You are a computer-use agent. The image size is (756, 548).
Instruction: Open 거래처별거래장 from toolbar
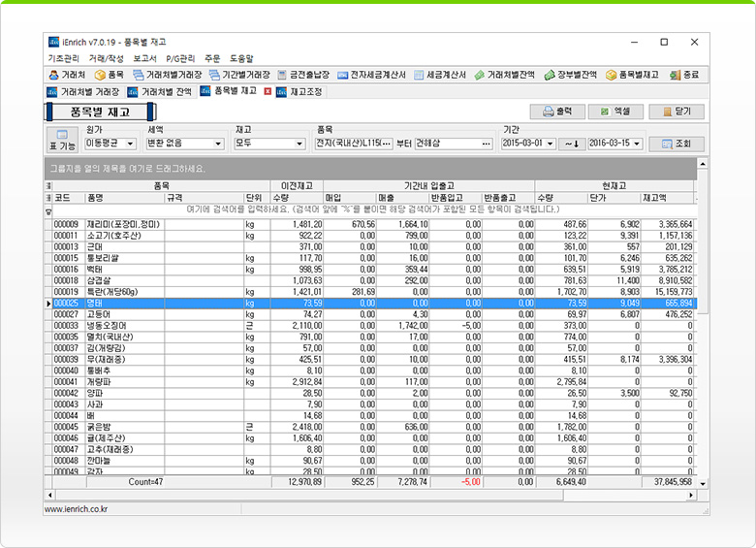[x=168, y=75]
